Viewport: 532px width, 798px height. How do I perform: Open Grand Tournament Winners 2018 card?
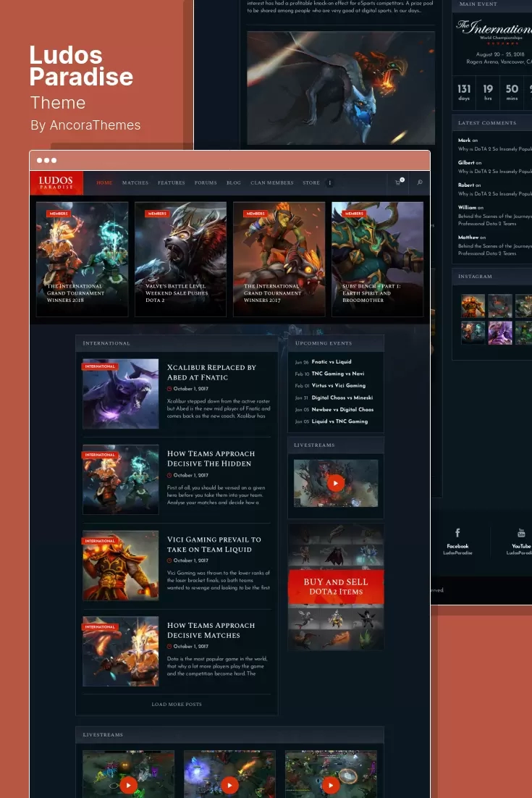(x=83, y=259)
